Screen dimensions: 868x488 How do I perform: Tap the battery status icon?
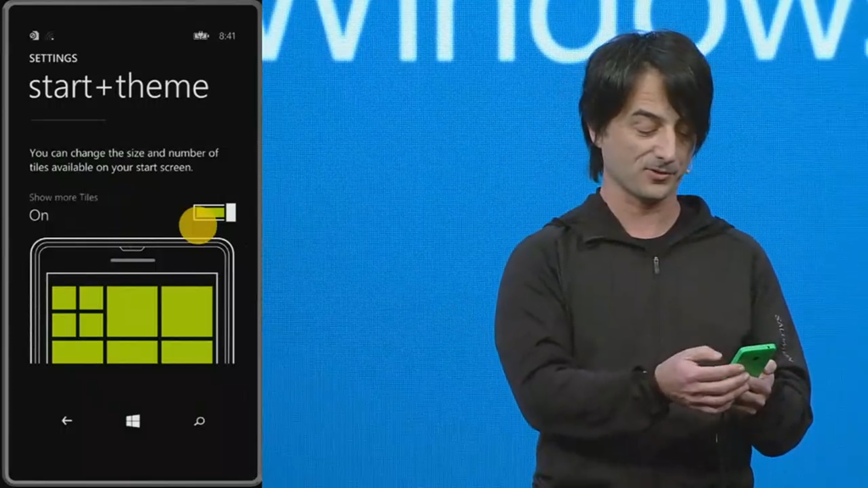coord(201,36)
